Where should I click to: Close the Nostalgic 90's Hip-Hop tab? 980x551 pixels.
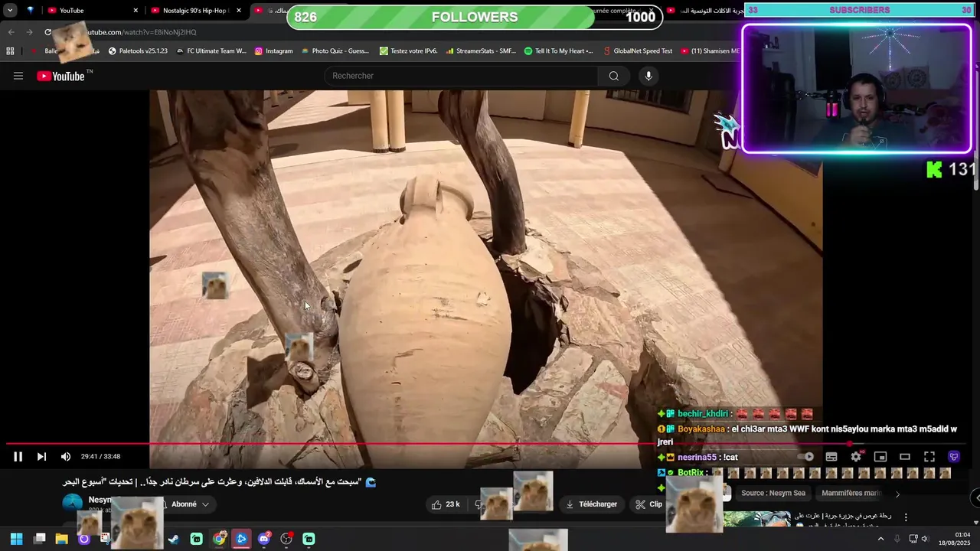[239, 11]
